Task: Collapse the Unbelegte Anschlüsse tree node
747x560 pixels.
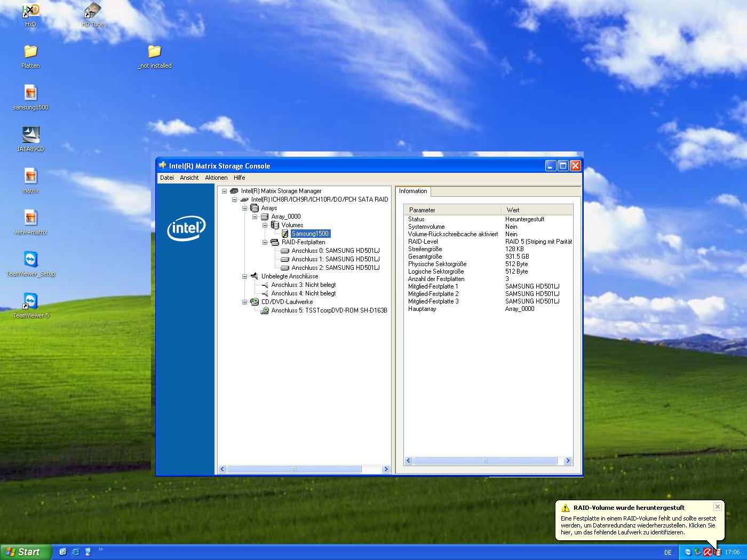Action: coord(245,276)
